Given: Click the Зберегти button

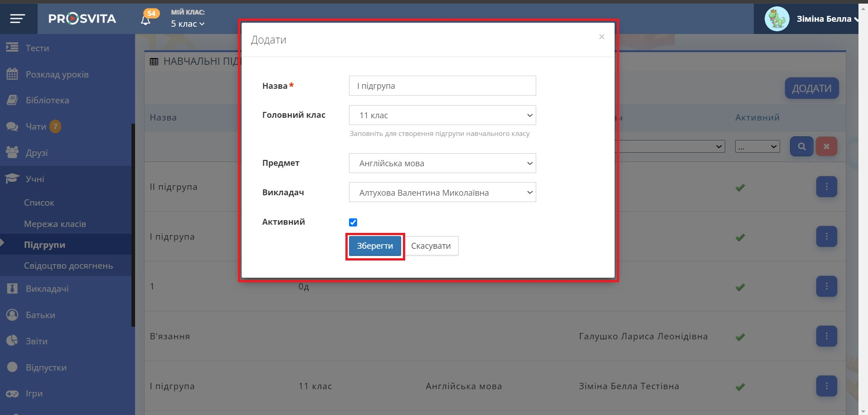Looking at the screenshot, I should pyautogui.click(x=375, y=246).
